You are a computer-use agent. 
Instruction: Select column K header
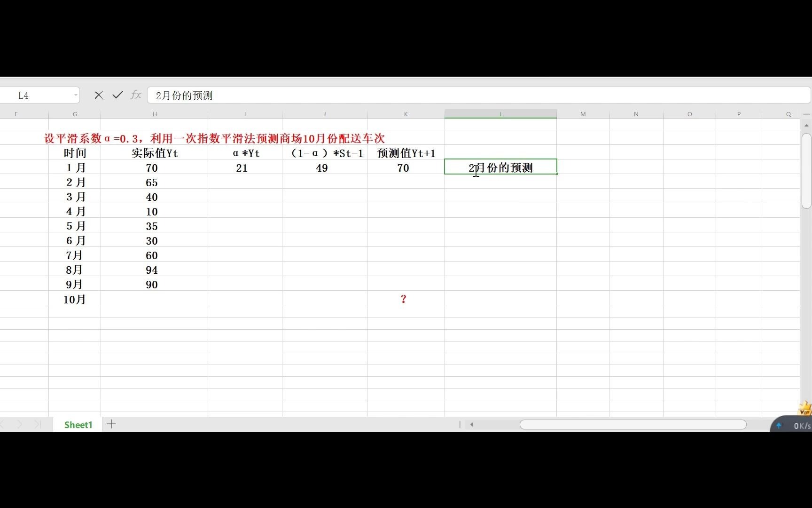click(x=406, y=114)
